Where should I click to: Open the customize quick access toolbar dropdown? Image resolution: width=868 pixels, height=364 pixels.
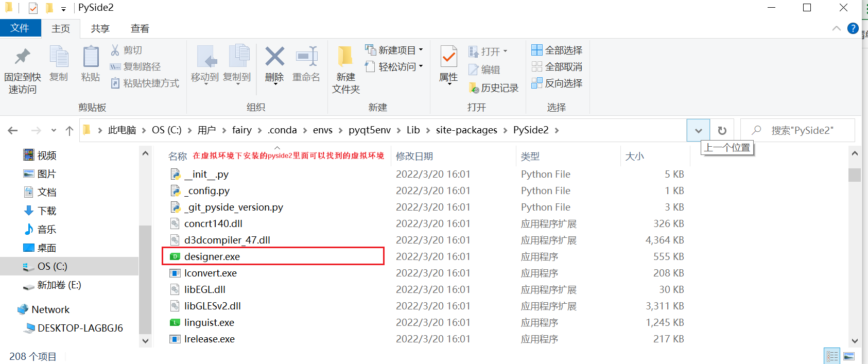[x=63, y=9]
